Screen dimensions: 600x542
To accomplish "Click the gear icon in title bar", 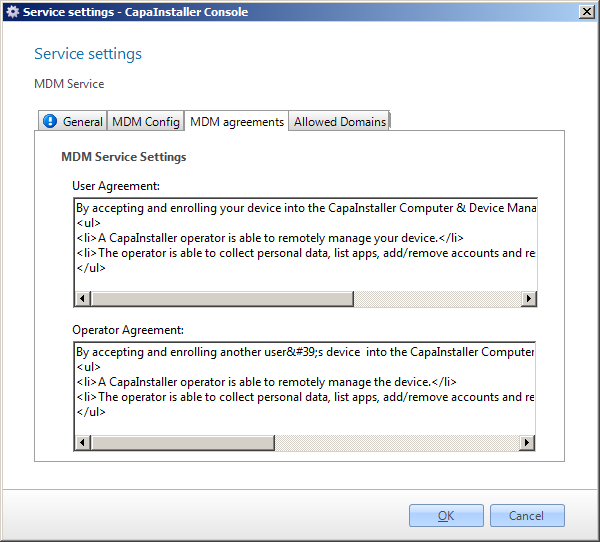I will pyautogui.click(x=12, y=12).
